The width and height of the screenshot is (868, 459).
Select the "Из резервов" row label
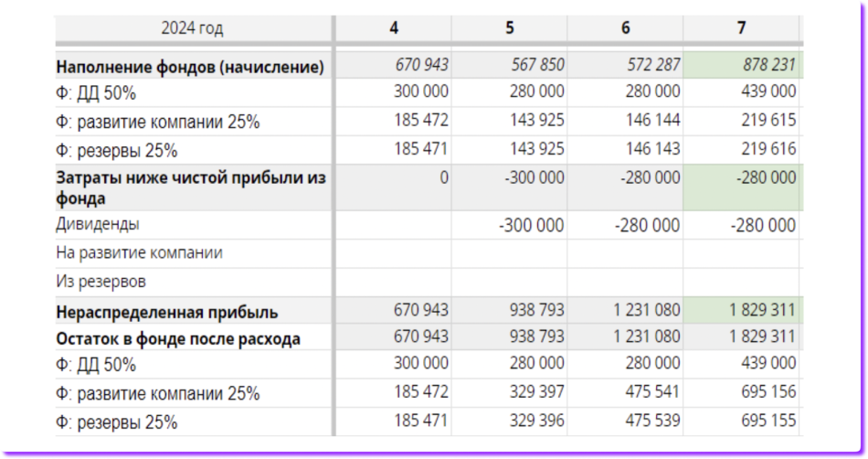click(101, 282)
